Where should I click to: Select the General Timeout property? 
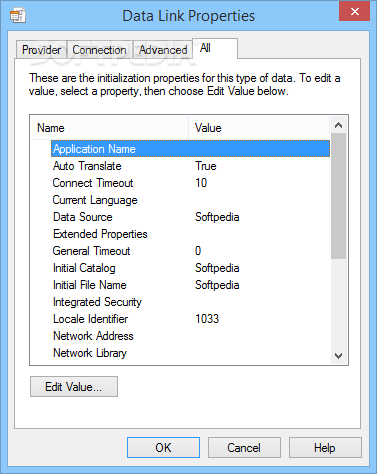pyautogui.click(x=91, y=251)
